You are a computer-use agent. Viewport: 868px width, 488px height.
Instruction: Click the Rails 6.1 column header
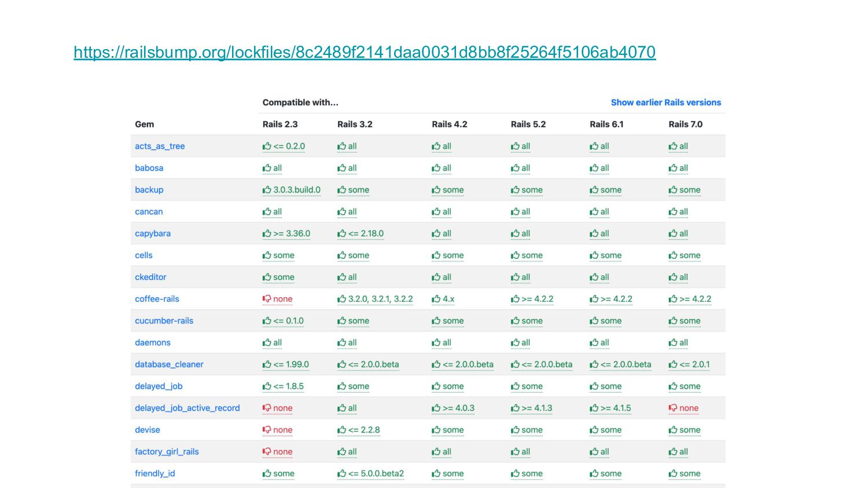point(606,124)
